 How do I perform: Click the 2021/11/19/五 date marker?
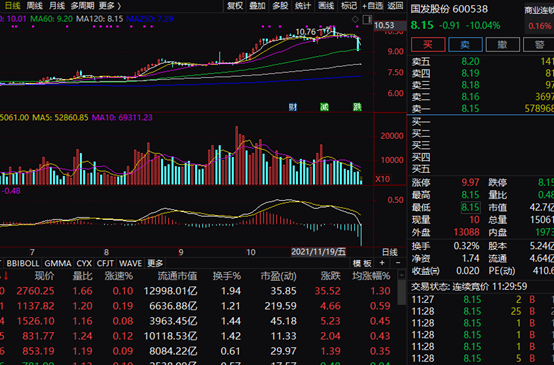click(318, 252)
